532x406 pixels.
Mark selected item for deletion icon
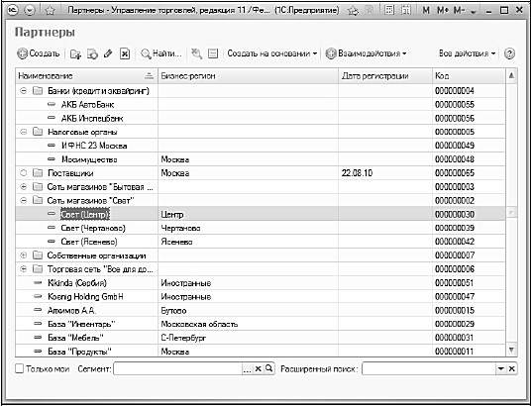pos(125,53)
